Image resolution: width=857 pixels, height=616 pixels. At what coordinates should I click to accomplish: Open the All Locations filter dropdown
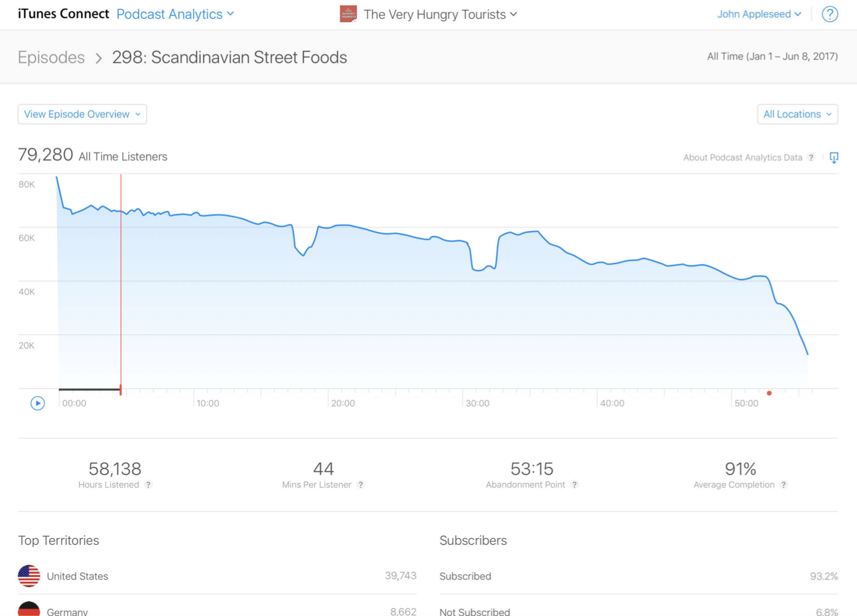pyautogui.click(x=797, y=114)
